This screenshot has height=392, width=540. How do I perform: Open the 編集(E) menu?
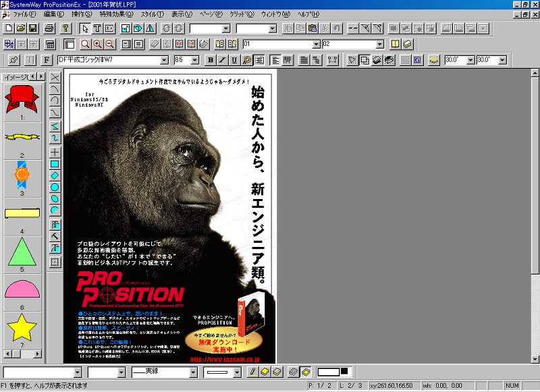pyautogui.click(x=54, y=14)
